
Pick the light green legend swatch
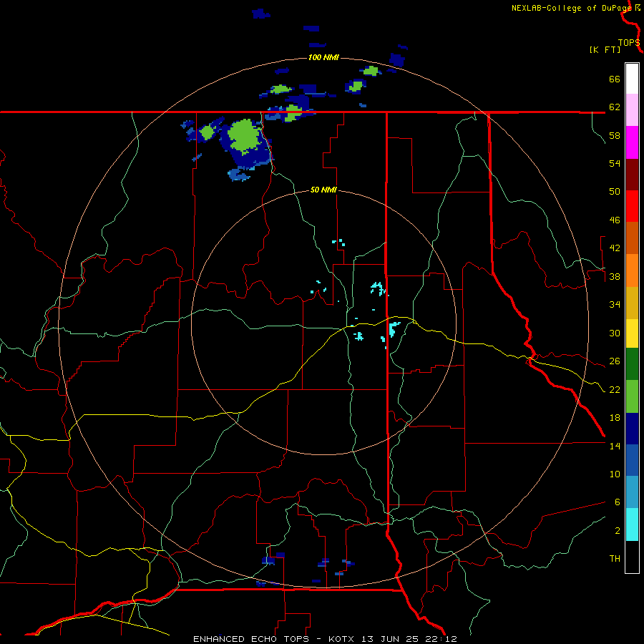pyautogui.click(x=632, y=396)
